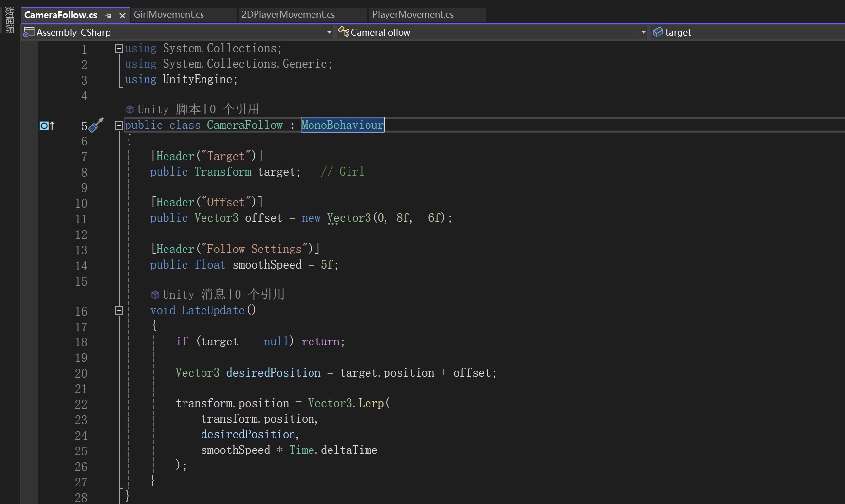Click line number 1 in the gutter
Viewport: 845px width, 504px height.
coord(84,49)
